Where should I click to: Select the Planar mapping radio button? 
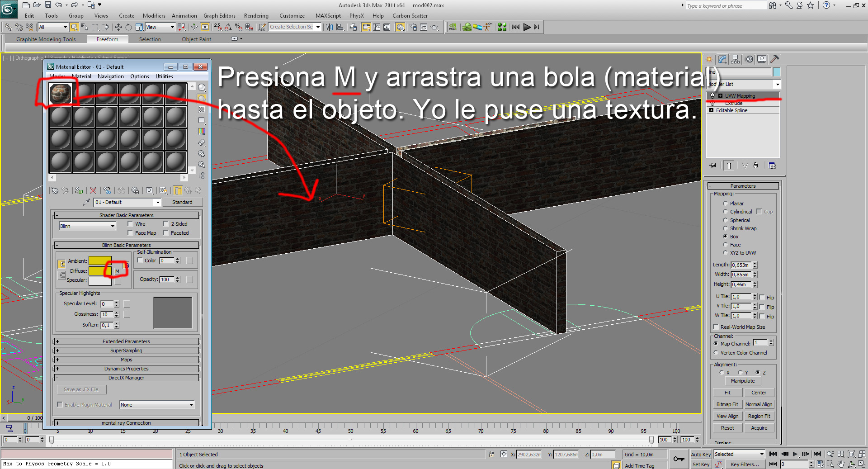point(726,204)
